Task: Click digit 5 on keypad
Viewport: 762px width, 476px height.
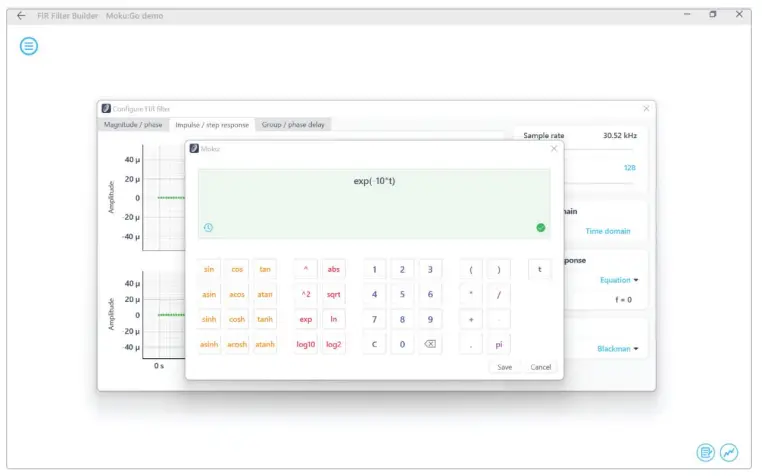Action: (402, 294)
